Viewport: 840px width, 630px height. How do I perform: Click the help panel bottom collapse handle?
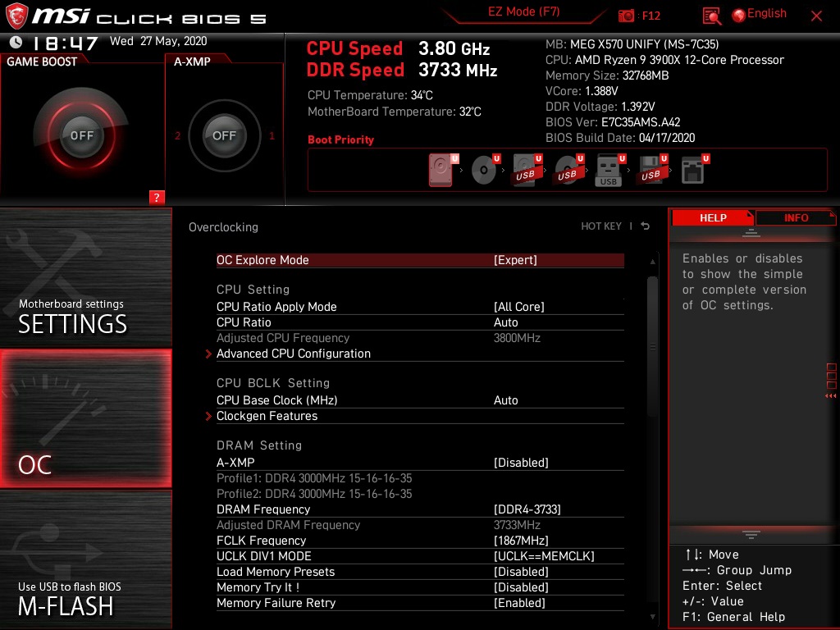pyautogui.click(x=751, y=534)
